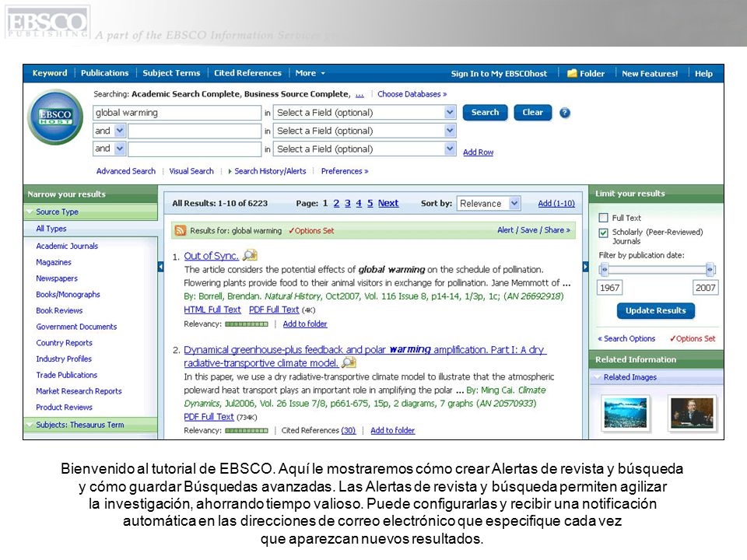This screenshot has height=560, width=747.
Task: Filter by Trade Publications source type
Action: tap(67, 375)
